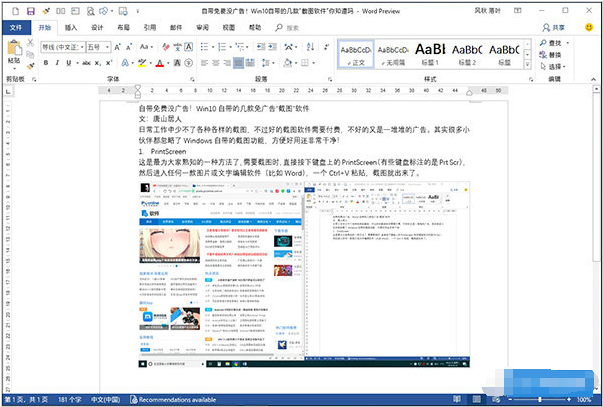Image resolution: width=603 pixels, height=407 pixels.
Task: Switch to the 插入 (Insert) ribbon tab
Action: pyautogui.click(x=70, y=28)
